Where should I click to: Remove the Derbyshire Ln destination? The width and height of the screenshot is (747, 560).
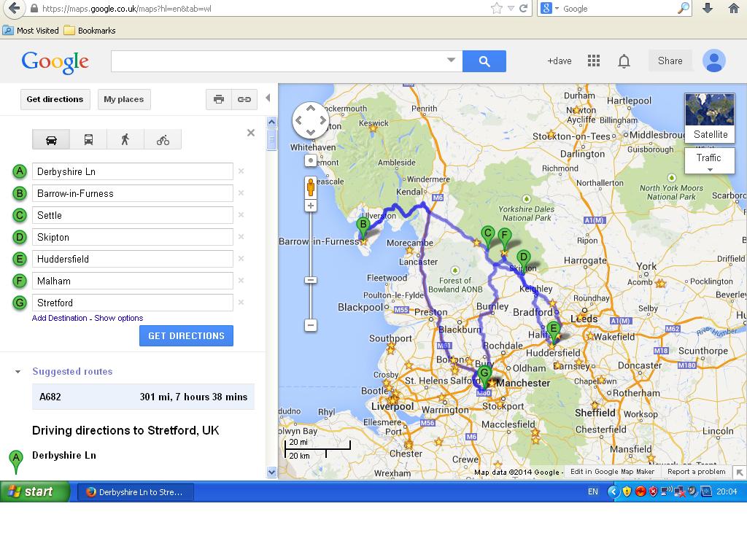coord(241,171)
